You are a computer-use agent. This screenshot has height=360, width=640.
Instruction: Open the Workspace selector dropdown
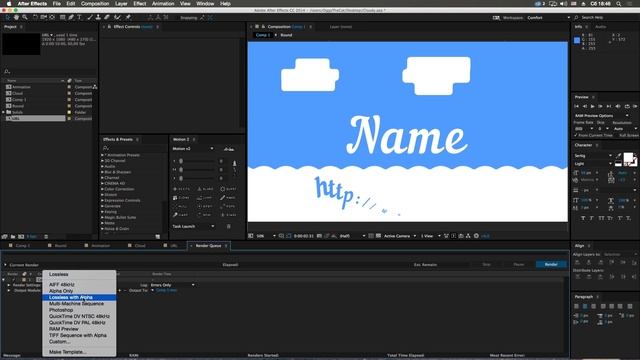click(x=549, y=18)
